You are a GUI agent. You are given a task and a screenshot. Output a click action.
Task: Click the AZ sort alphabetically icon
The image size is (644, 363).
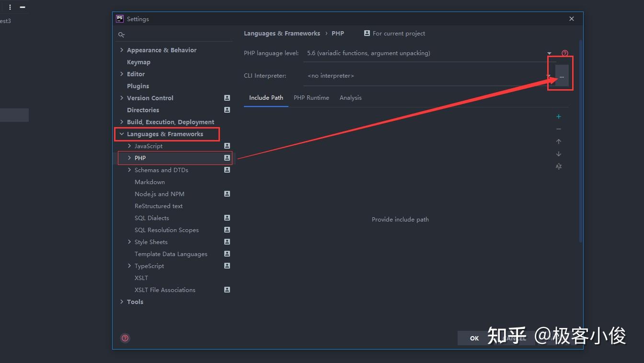click(x=558, y=166)
